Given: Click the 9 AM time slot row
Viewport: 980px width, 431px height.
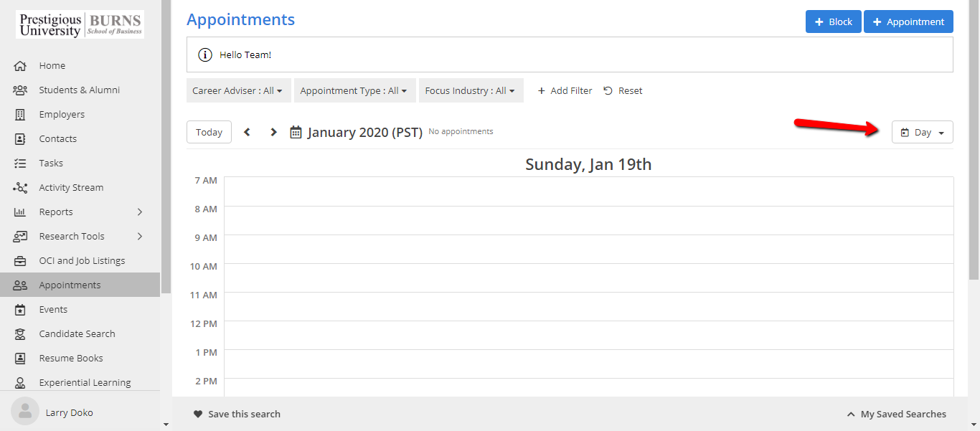Looking at the screenshot, I should click(588, 249).
